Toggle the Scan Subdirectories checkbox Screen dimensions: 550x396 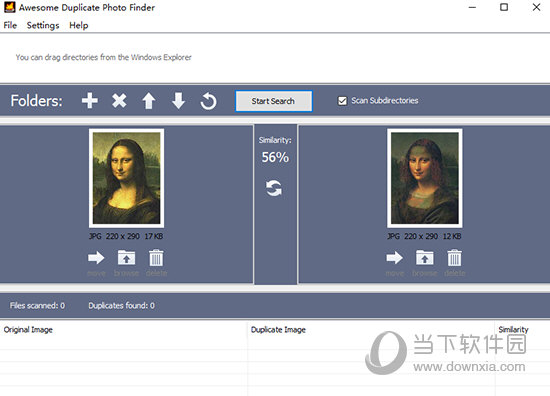click(x=342, y=101)
